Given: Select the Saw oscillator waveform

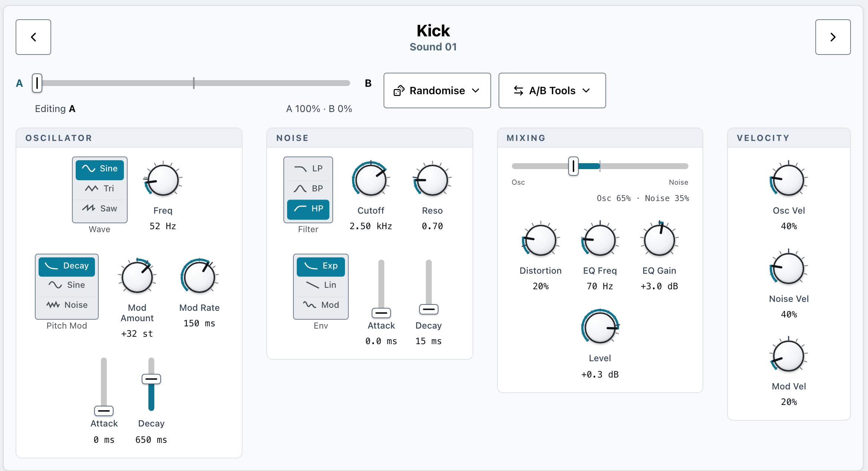Looking at the screenshot, I should (100, 209).
